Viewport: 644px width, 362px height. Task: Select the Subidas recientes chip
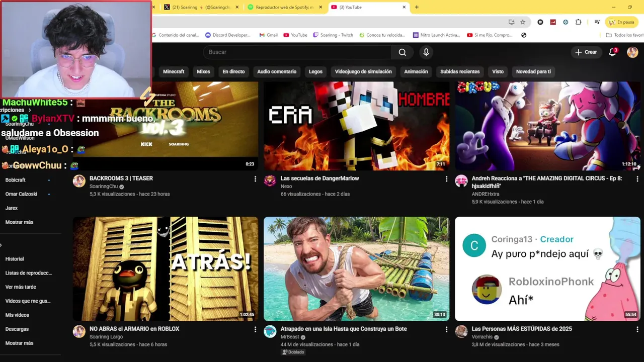(460, 71)
